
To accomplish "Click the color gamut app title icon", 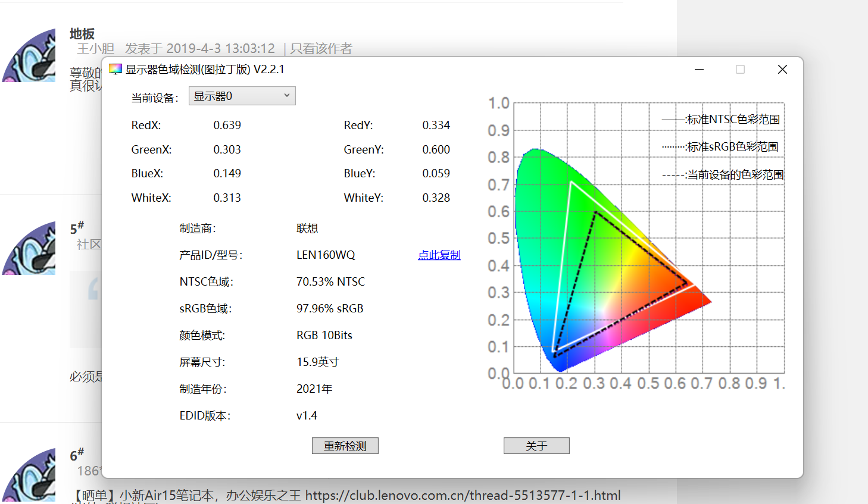I will tap(115, 69).
